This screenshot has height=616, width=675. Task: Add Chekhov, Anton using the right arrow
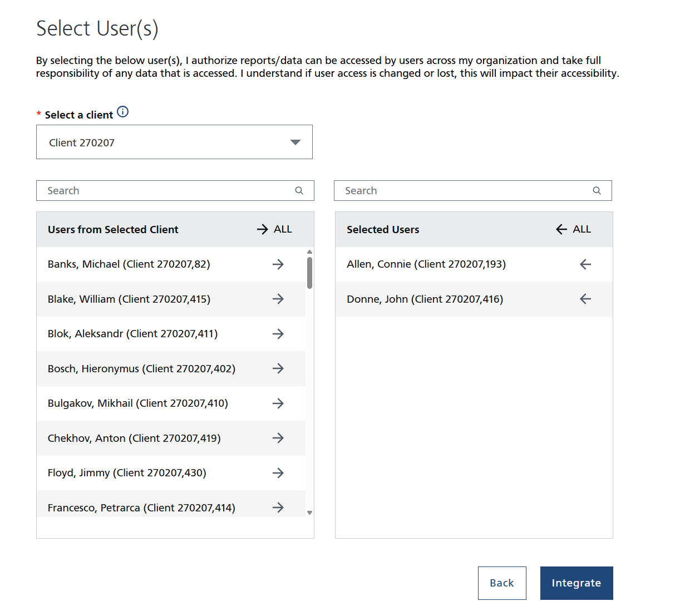coord(278,438)
